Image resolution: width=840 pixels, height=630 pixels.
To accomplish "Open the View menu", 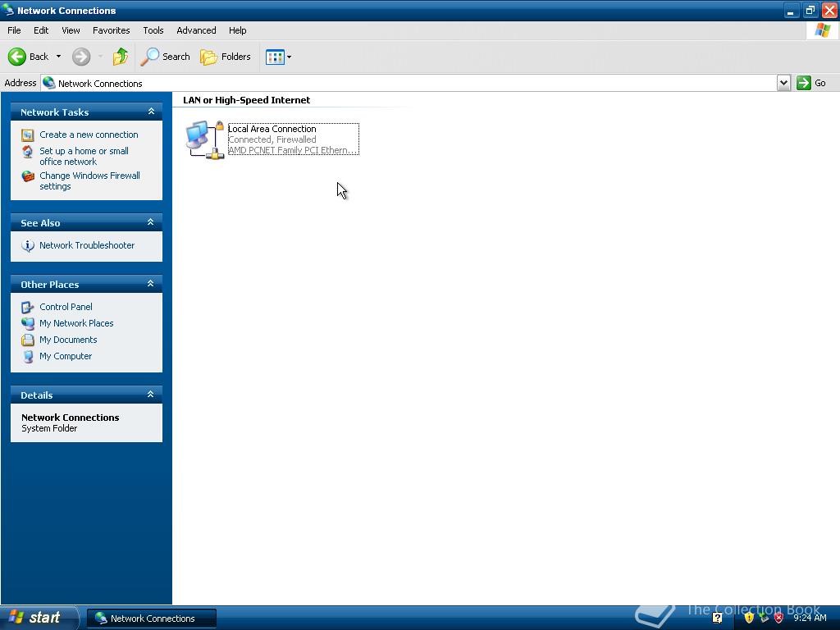I will coord(71,30).
